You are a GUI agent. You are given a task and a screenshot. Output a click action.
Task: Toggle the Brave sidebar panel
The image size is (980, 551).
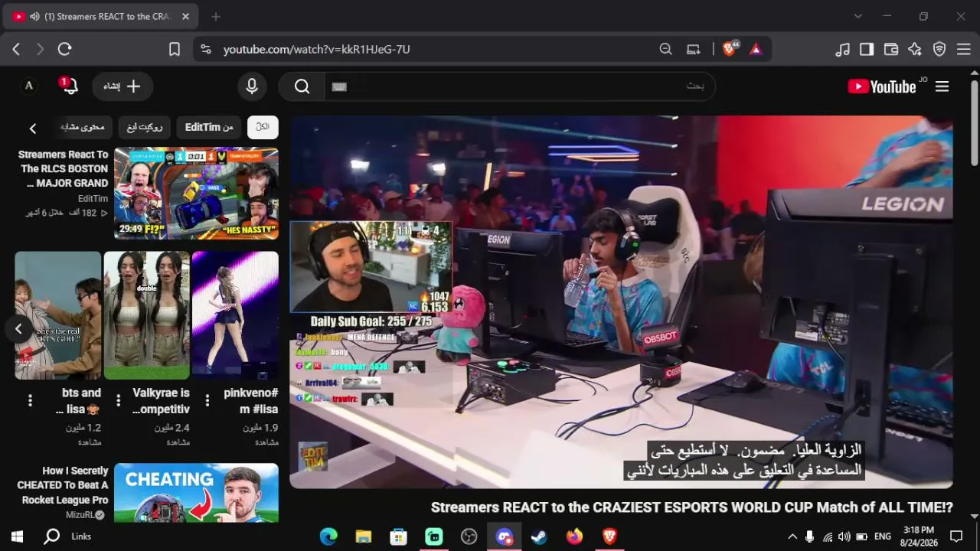tap(867, 49)
